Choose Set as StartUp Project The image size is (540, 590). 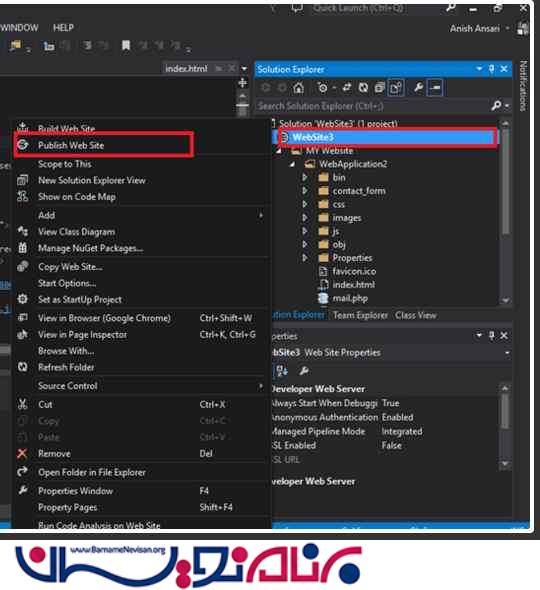80,300
